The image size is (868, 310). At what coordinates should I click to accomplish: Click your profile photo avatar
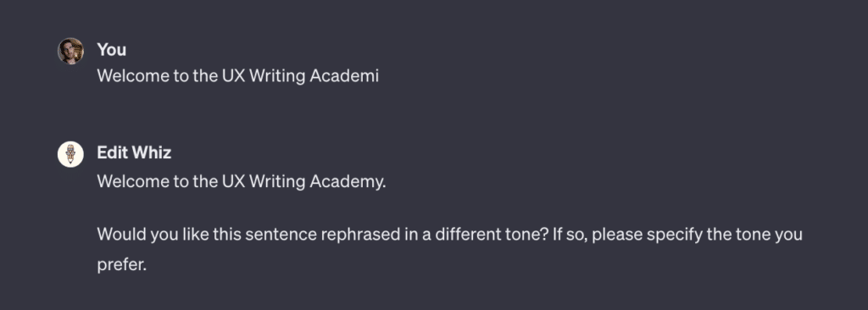pos(70,51)
